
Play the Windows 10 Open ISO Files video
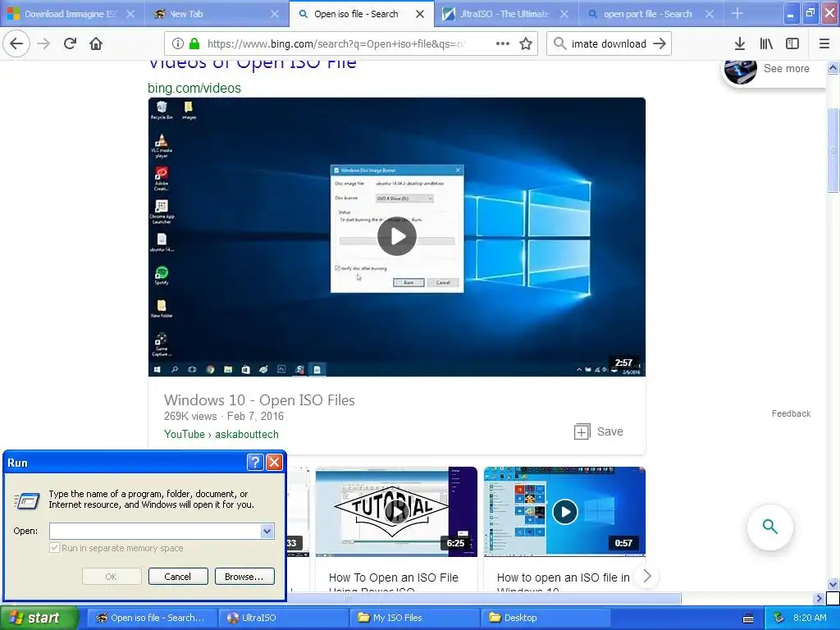pyautogui.click(x=397, y=236)
